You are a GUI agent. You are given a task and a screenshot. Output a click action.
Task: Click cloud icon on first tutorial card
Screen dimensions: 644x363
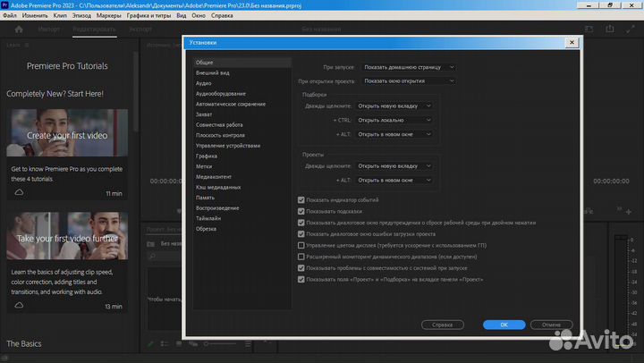(x=19, y=192)
